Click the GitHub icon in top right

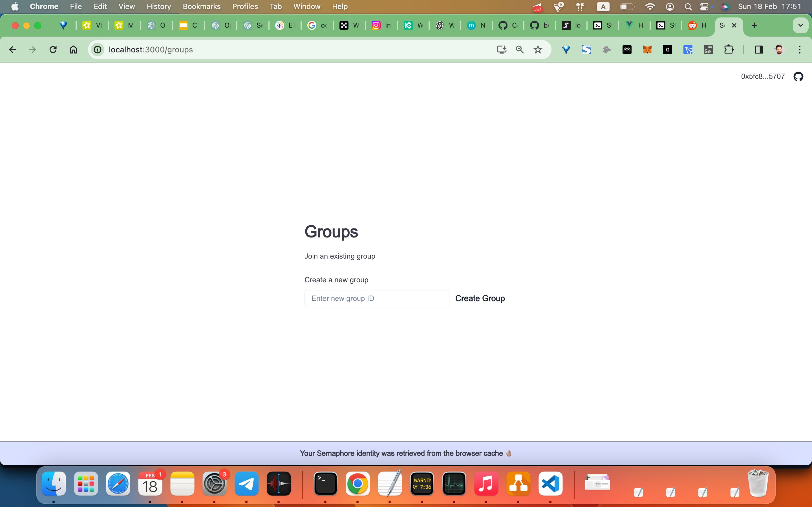[797, 76]
